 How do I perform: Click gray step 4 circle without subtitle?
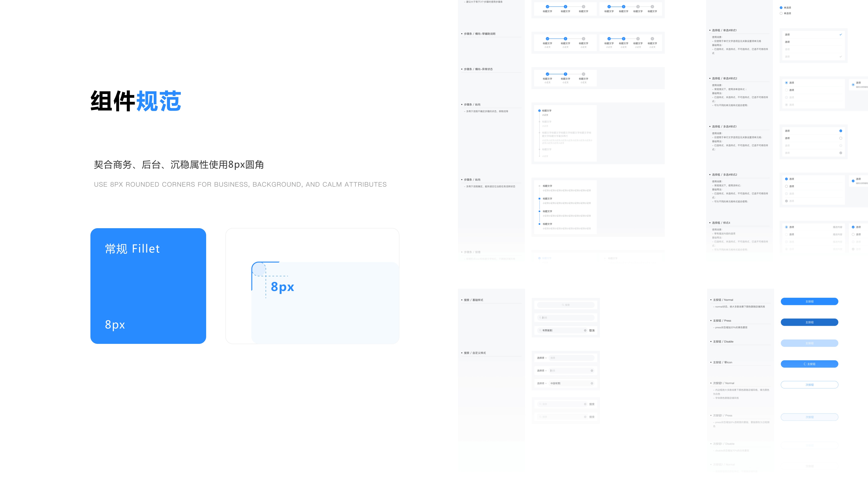coord(652,7)
